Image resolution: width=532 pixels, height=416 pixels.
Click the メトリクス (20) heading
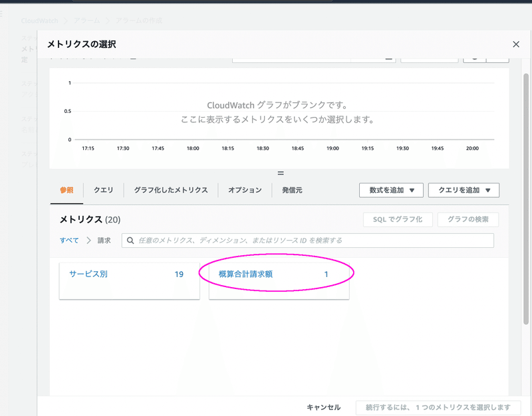point(90,219)
